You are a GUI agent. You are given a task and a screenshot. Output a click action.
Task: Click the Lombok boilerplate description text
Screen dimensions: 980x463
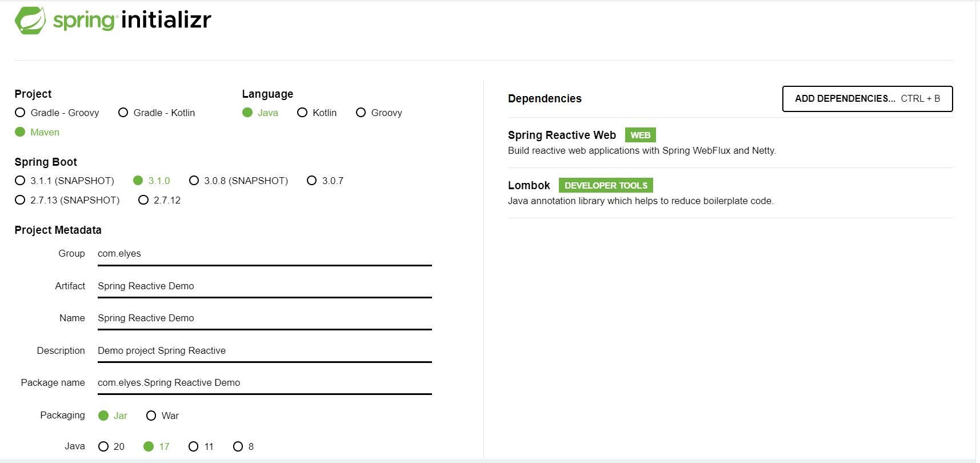641,201
